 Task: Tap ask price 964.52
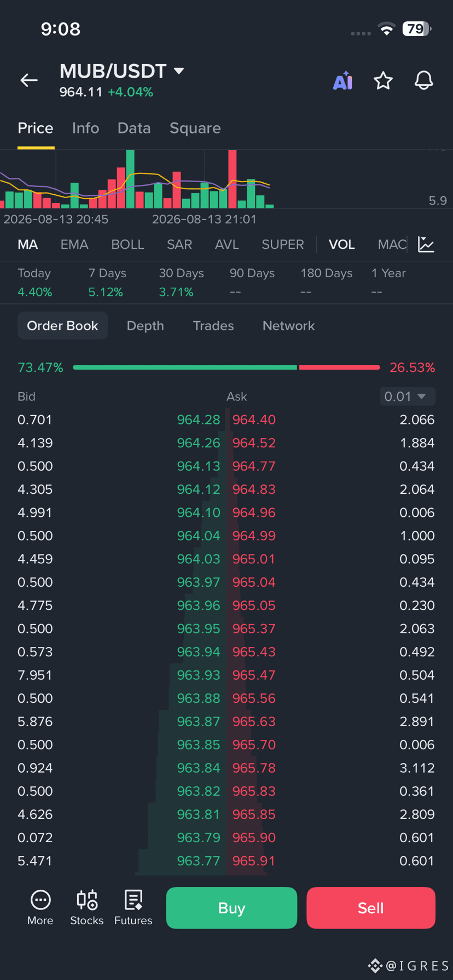click(254, 443)
